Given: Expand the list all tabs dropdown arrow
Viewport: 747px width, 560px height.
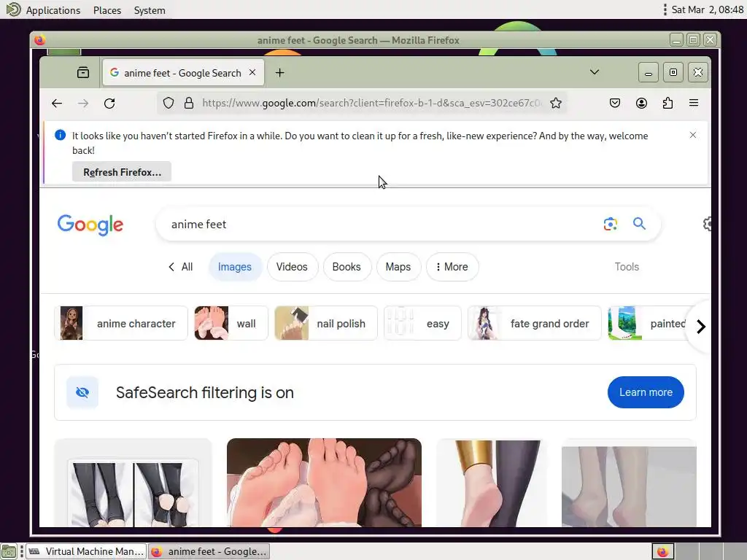Looking at the screenshot, I should (x=595, y=72).
